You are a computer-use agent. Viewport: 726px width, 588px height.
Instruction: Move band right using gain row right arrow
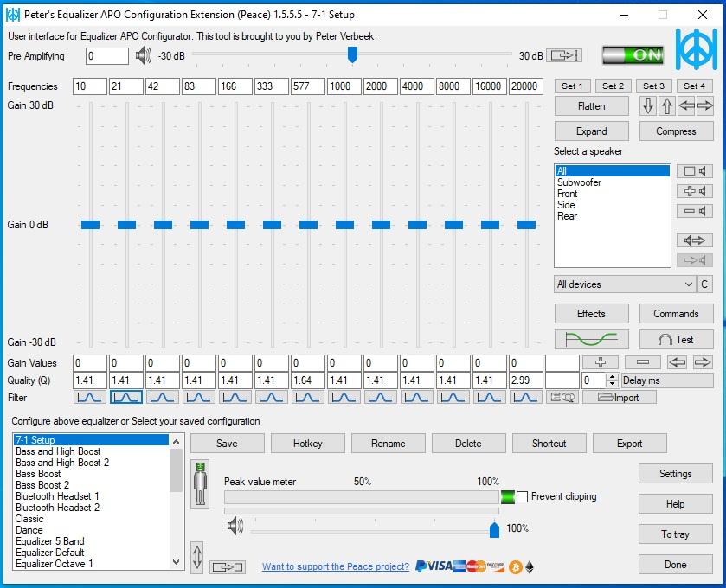[703, 362]
